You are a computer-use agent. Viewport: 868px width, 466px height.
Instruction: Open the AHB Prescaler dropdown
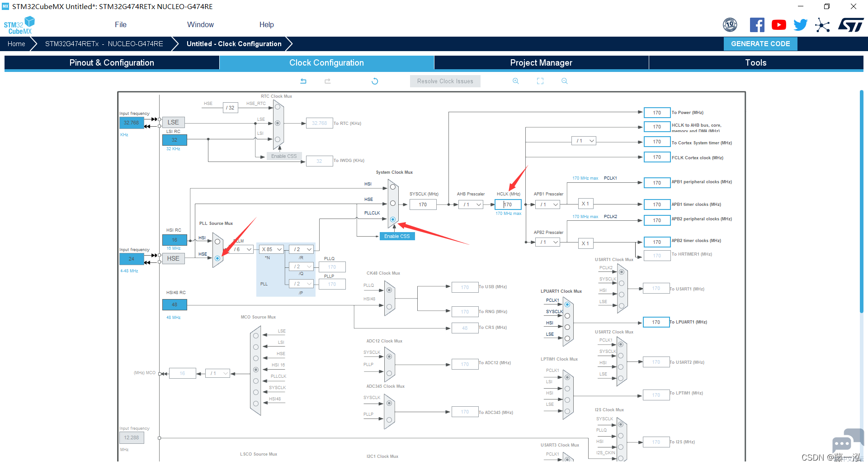[x=471, y=204]
